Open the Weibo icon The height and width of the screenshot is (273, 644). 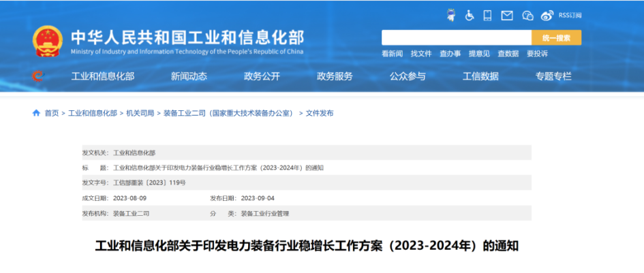pyautogui.click(x=547, y=16)
